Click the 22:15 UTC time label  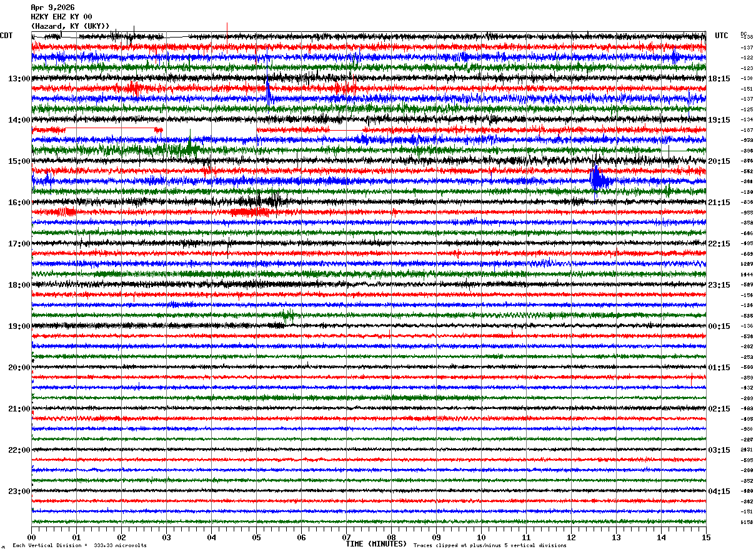pos(719,244)
